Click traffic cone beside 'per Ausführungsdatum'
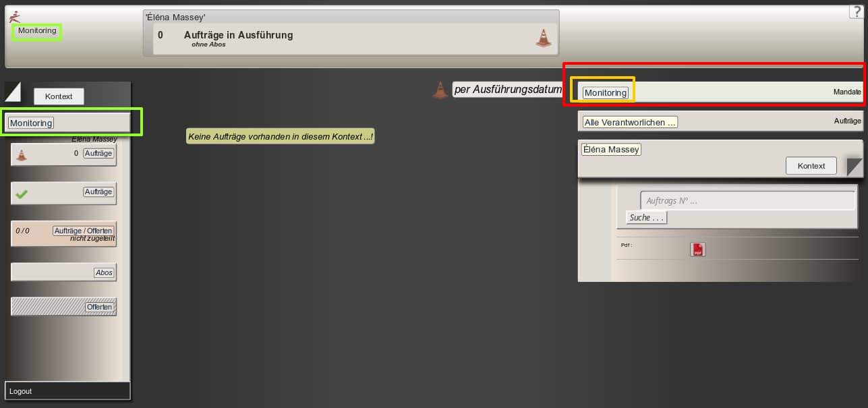The height and width of the screenshot is (408, 868). [440, 90]
